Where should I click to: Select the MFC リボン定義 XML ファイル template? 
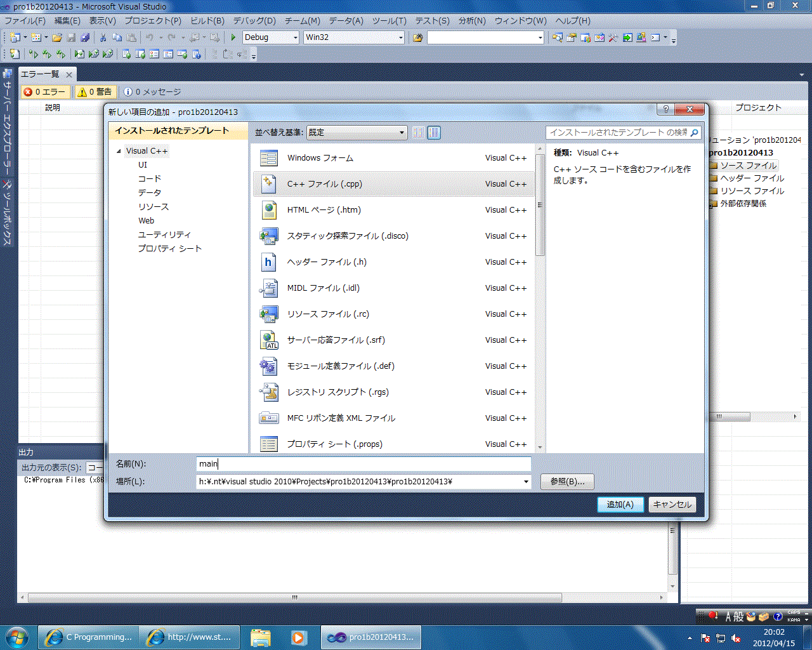pos(393,418)
